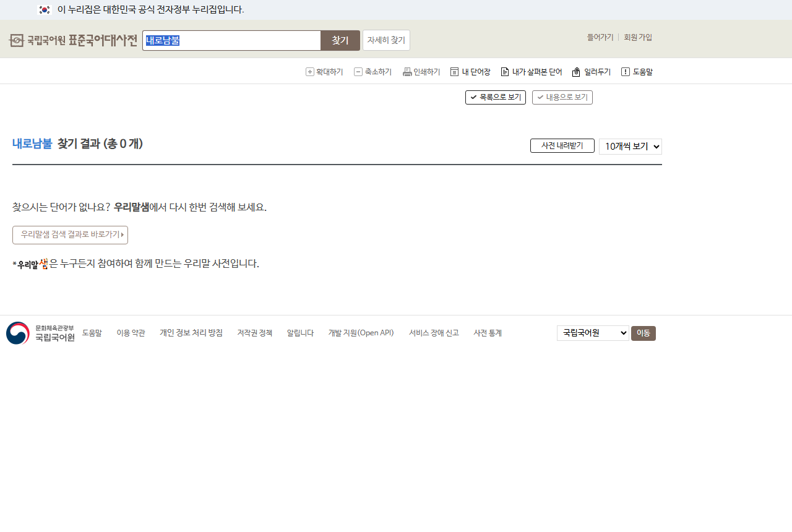Click the 축소하기 zoom-out icon

(358, 72)
